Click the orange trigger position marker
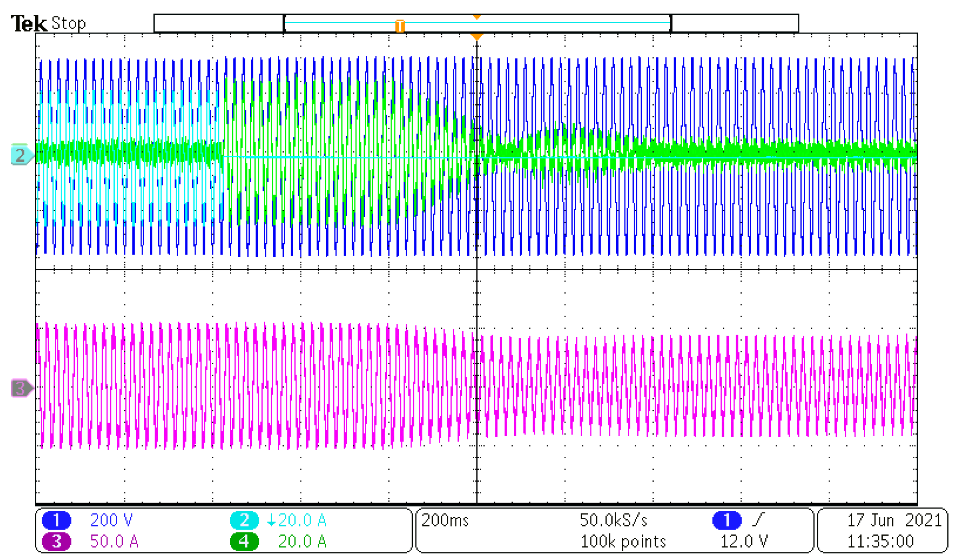 tap(477, 37)
